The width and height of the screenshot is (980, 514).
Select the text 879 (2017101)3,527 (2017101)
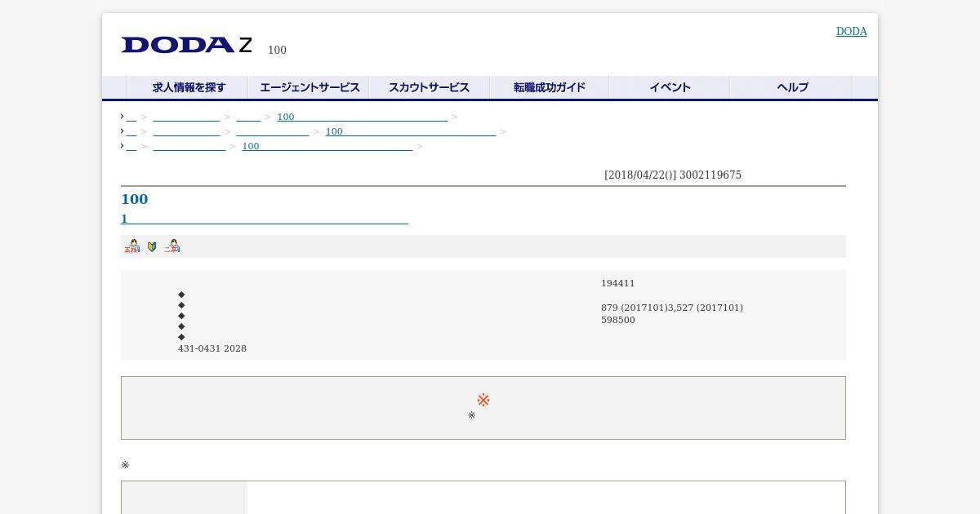[672, 308]
